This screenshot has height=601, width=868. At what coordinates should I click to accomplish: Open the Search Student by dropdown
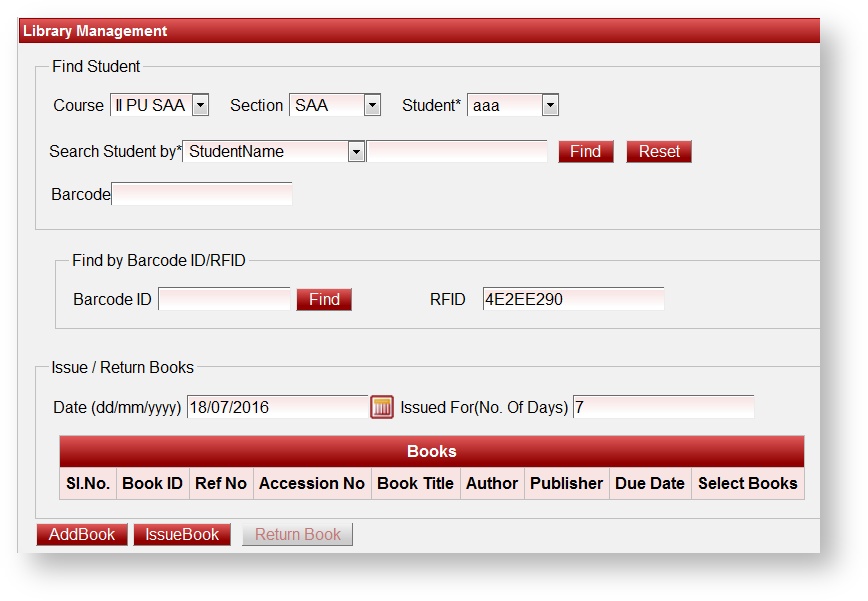point(356,152)
